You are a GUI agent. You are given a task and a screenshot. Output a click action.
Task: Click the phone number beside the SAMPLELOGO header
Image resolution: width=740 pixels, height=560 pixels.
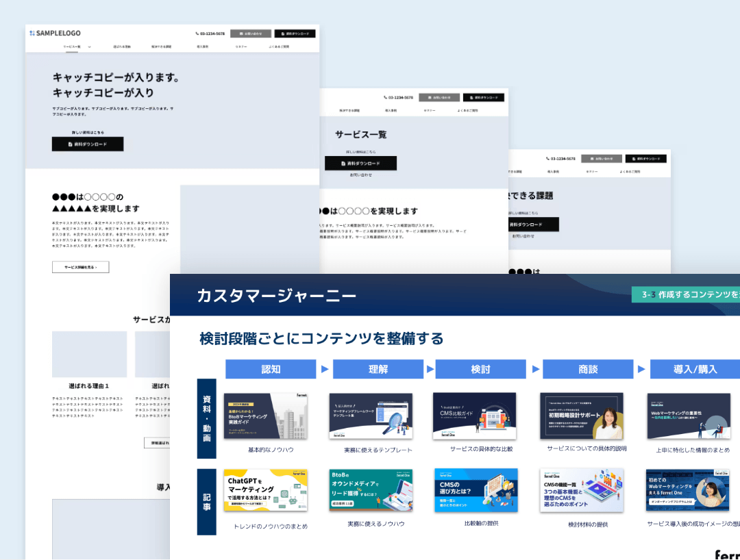tap(210, 34)
